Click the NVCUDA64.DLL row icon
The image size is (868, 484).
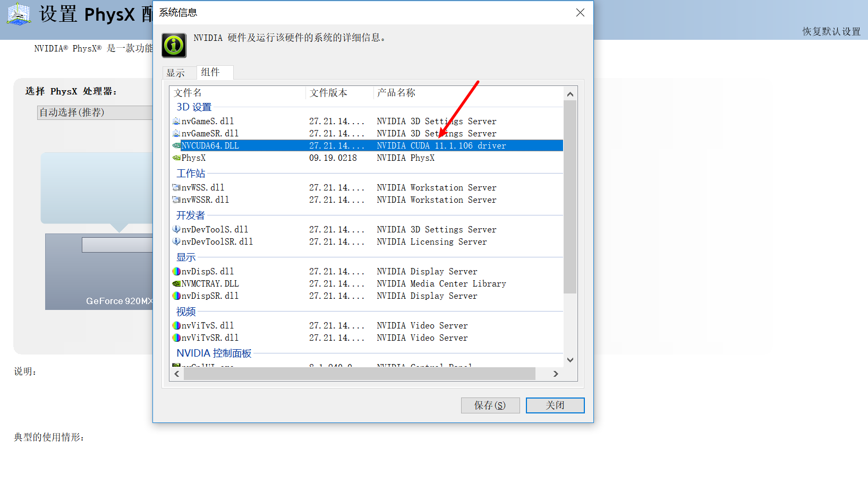pos(176,145)
